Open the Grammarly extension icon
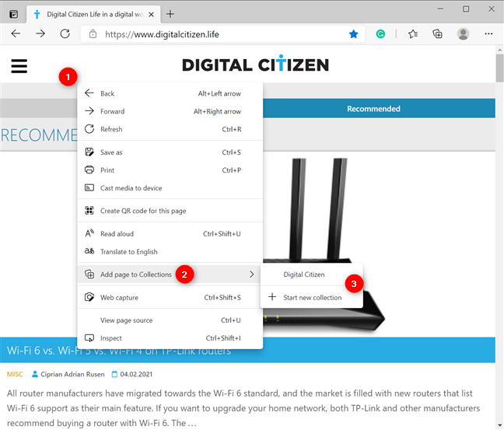Viewport: 504px width, 430px height. tap(380, 34)
